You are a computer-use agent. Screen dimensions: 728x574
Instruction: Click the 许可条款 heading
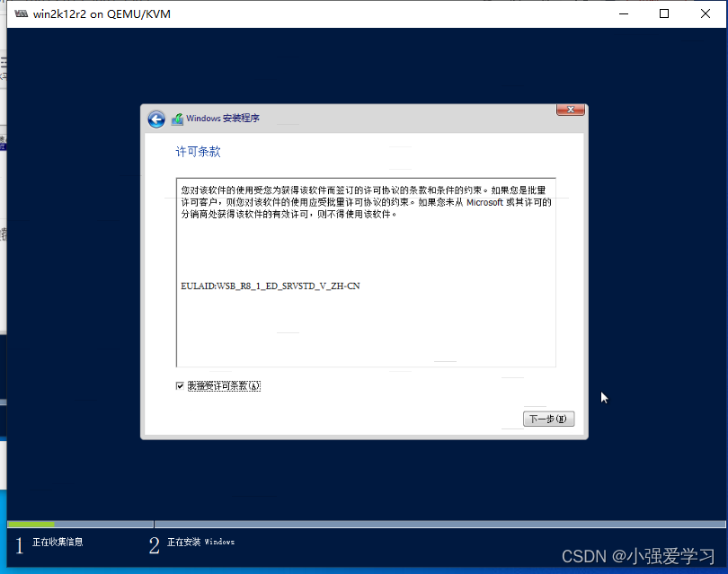[x=197, y=152]
